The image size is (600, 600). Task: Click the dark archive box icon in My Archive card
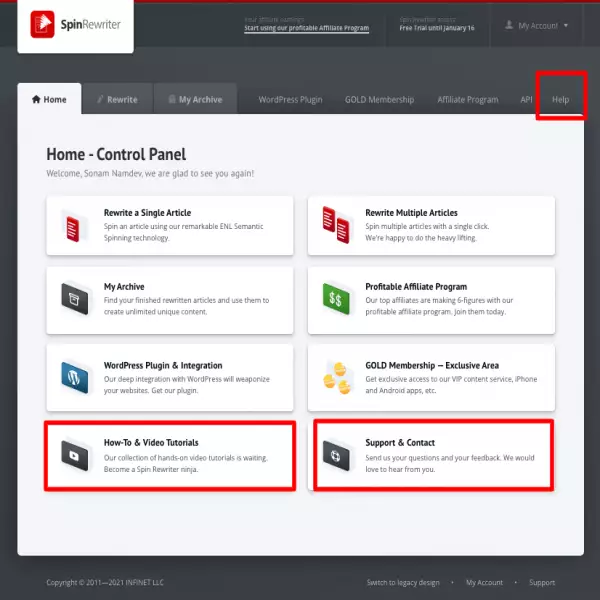pyautogui.click(x=75, y=299)
